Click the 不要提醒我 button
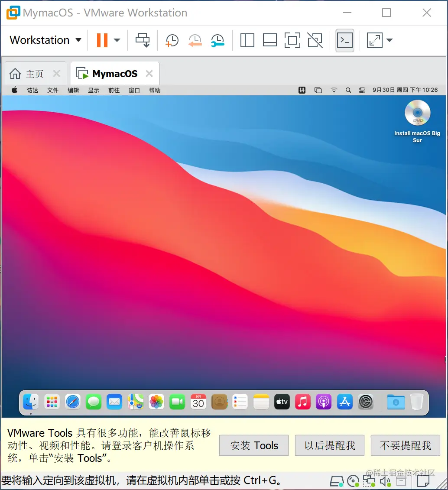The height and width of the screenshot is (490, 448). [x=406, y=445]
